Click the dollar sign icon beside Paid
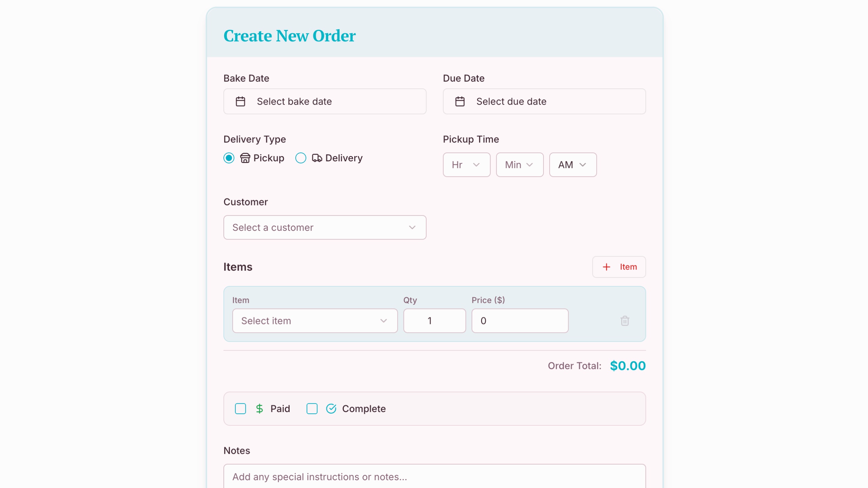868x488 pixels. 259,408
